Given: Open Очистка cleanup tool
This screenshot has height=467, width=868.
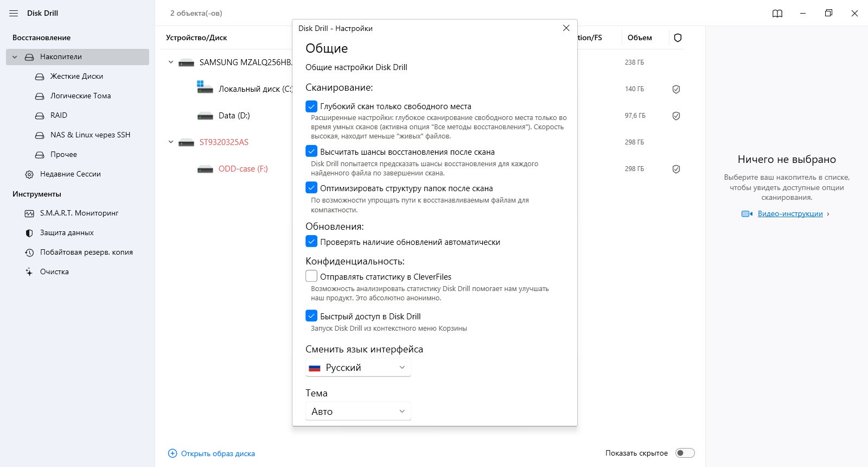Looking at the screenshot, I should (x=54, y=272).
